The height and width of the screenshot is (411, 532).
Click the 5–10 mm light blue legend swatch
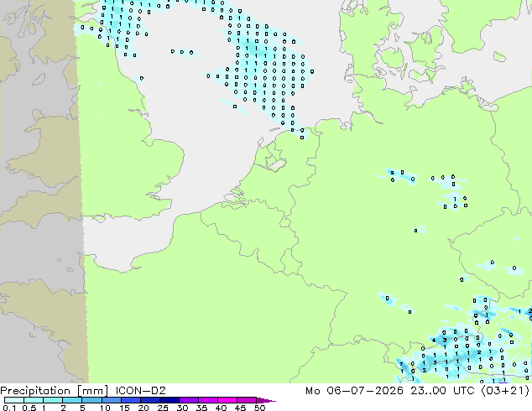point(91,400)
